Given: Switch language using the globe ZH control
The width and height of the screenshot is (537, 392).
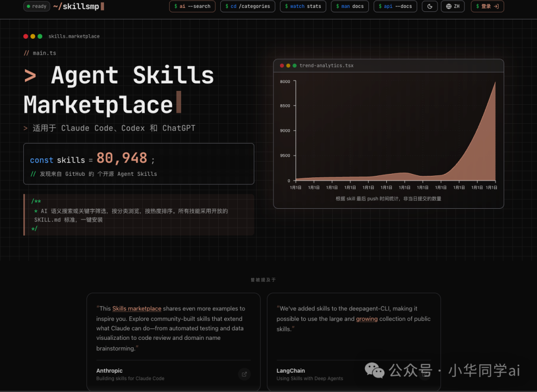Looking at the screenshot, I should 452,6.
